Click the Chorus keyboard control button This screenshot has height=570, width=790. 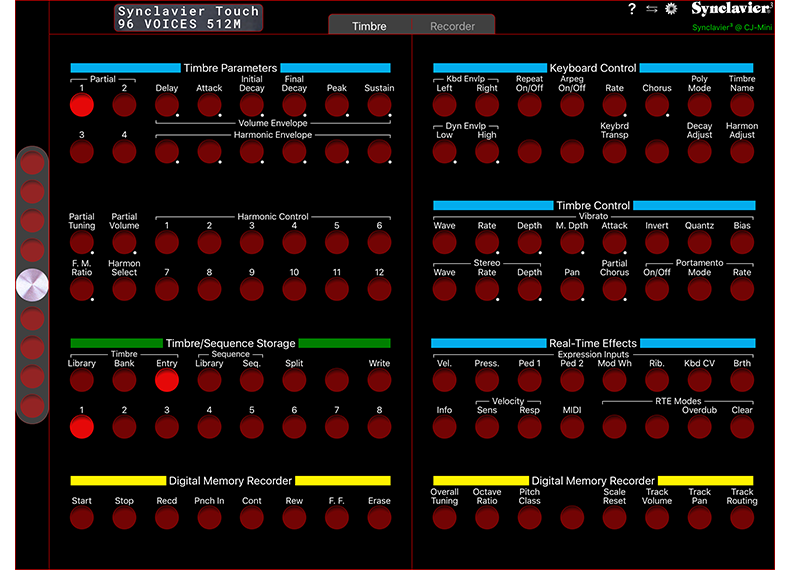(x=657, y=105)
